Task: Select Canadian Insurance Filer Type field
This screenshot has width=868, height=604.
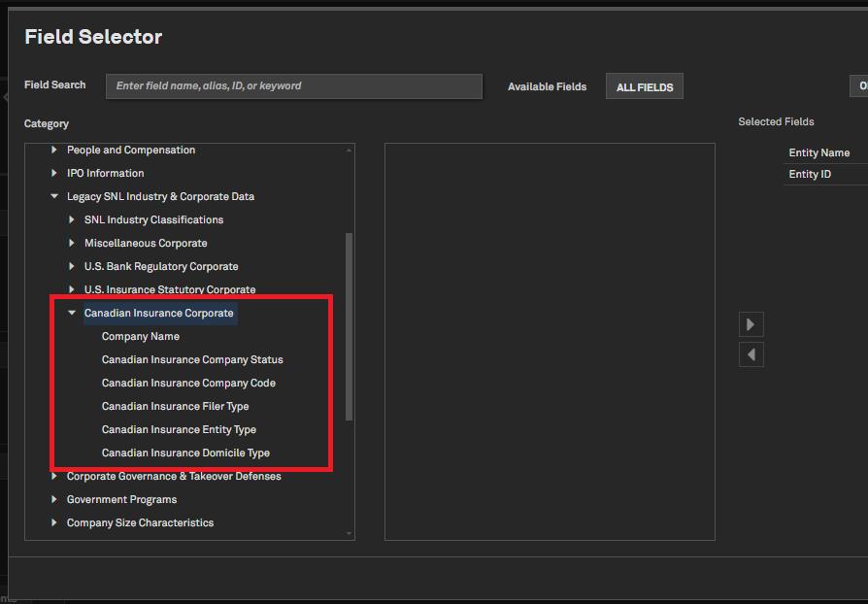Action: [x=175, y=406]
